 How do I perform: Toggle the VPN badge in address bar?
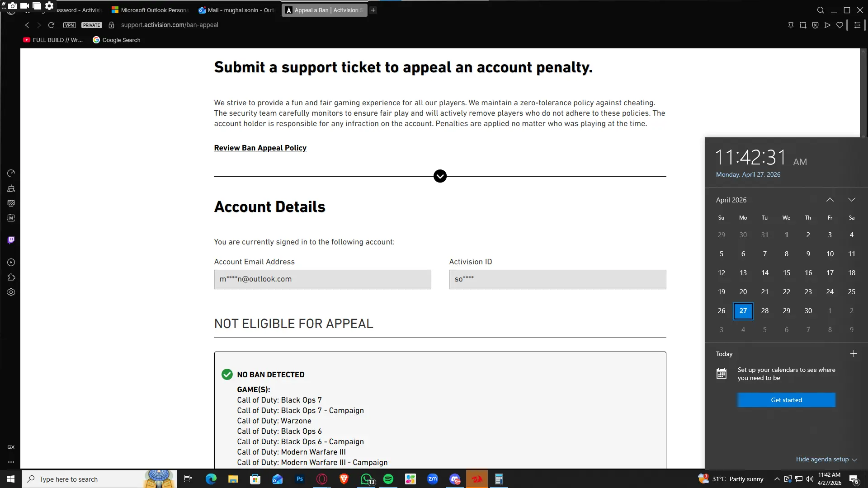[70, 25]
